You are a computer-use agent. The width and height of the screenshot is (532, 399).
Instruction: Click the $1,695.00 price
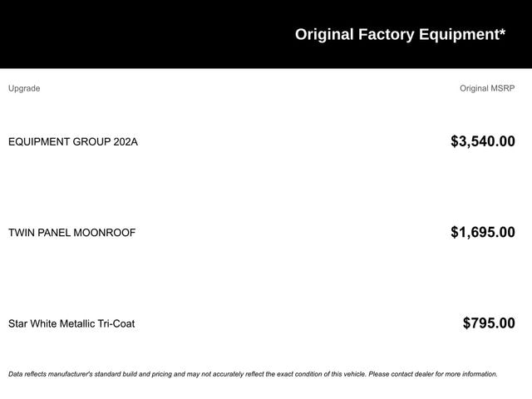(x=482, y=233)
